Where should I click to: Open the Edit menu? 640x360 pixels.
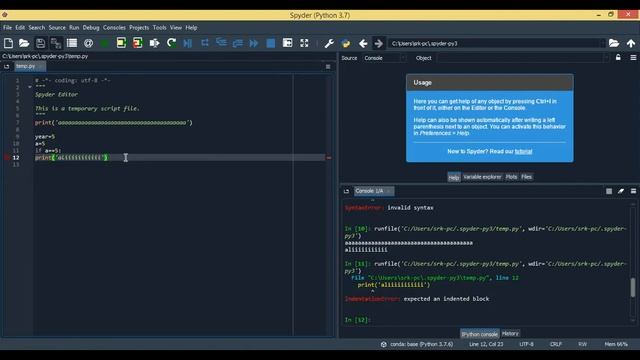point(20,28)
